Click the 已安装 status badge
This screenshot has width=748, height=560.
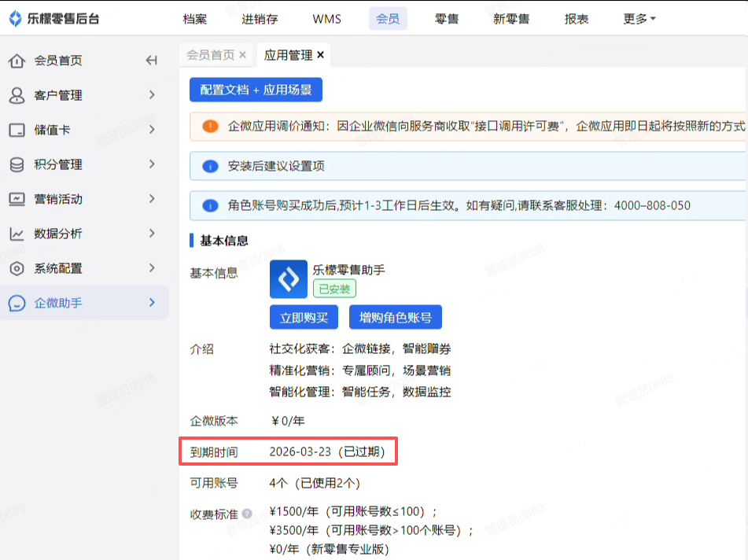click(x=334, y=289)
